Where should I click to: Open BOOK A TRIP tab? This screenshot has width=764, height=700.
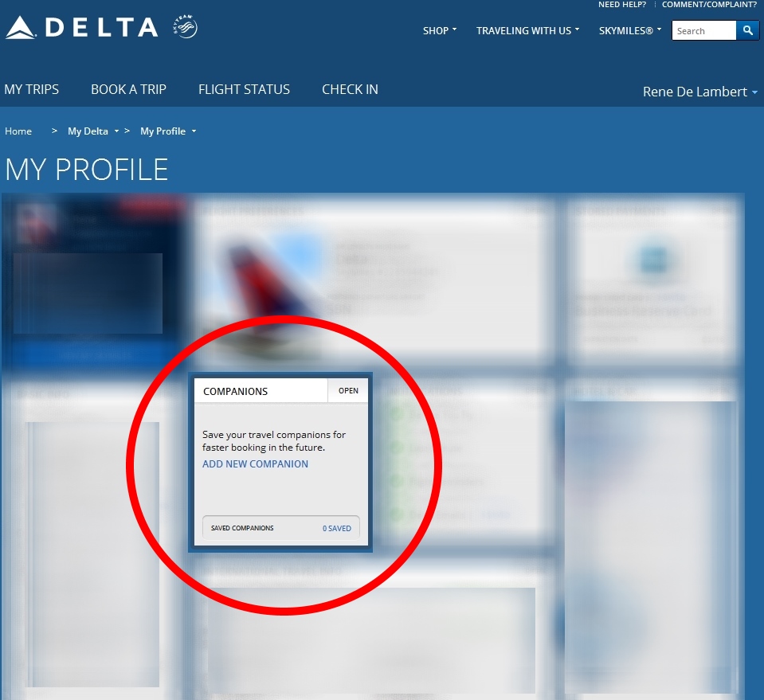tap(128, 89)
